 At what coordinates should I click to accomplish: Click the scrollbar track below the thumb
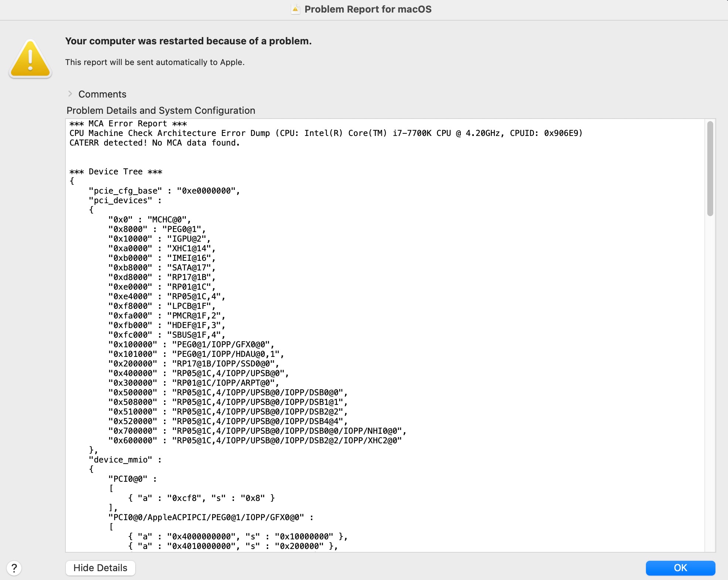[x=710, y=369]
